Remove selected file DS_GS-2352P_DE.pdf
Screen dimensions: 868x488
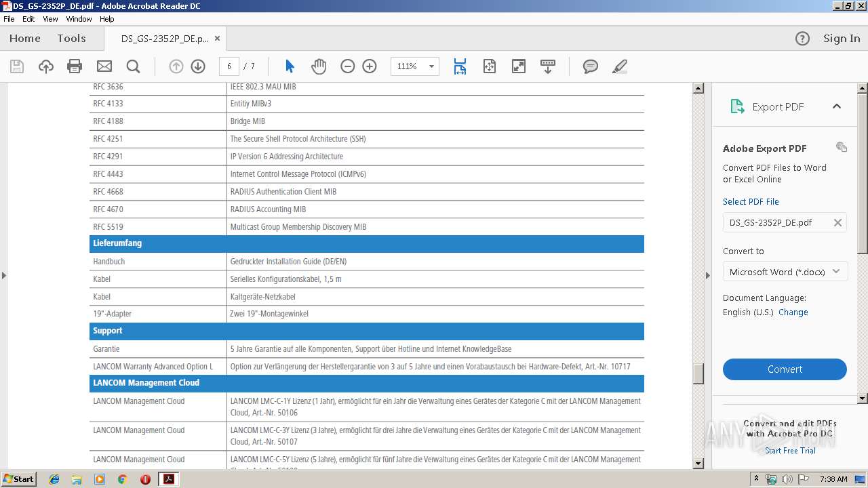pyautogui.click(x=837, y=222)
